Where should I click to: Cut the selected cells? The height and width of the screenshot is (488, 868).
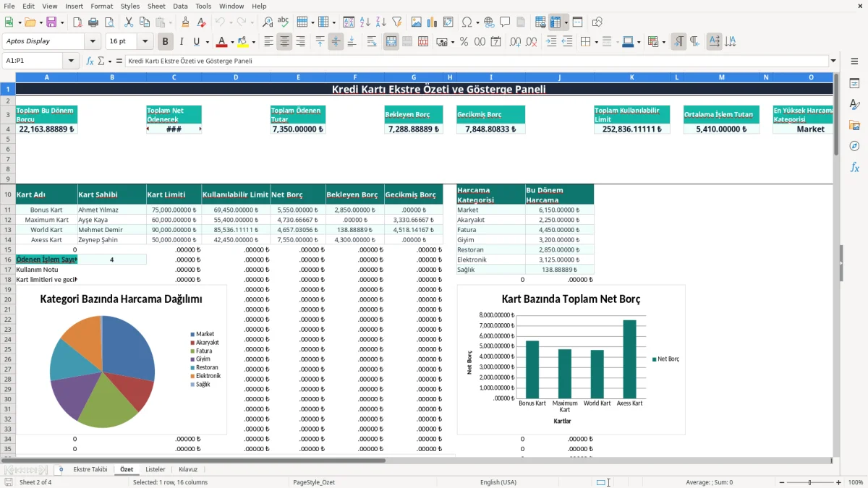pos(128,22)
